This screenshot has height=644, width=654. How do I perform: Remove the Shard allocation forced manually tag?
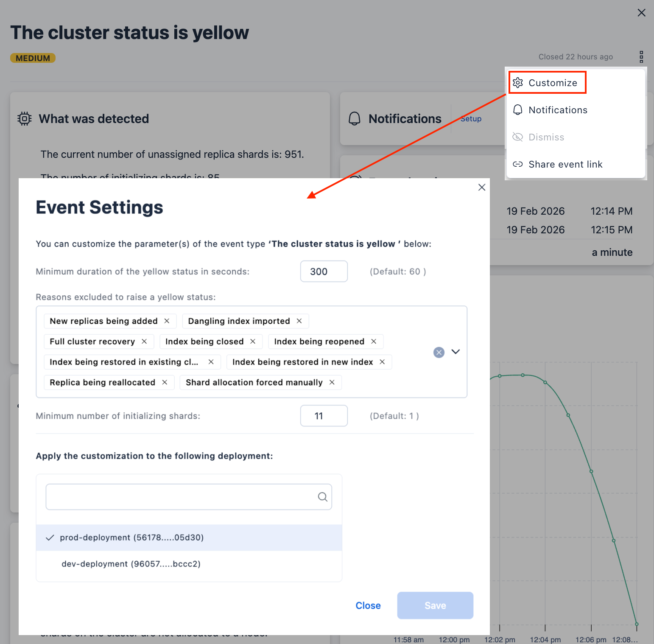(332, 382)
